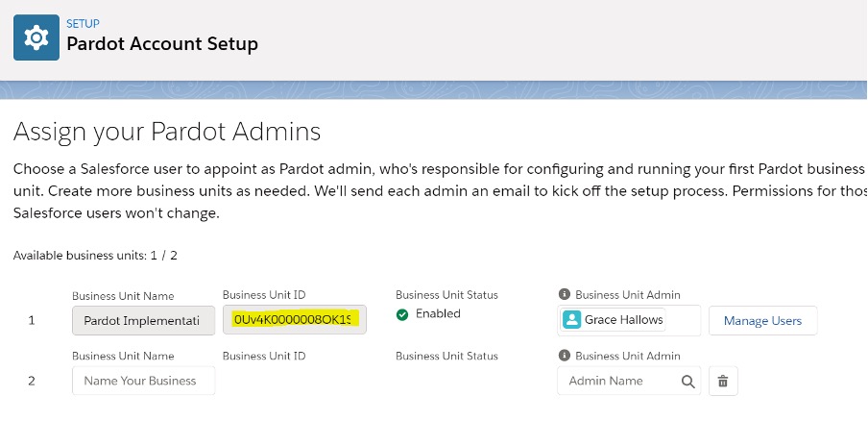868x421 pixels.
Task: Click Available business units: 1 / 2 text
Action: coord(95,256)
